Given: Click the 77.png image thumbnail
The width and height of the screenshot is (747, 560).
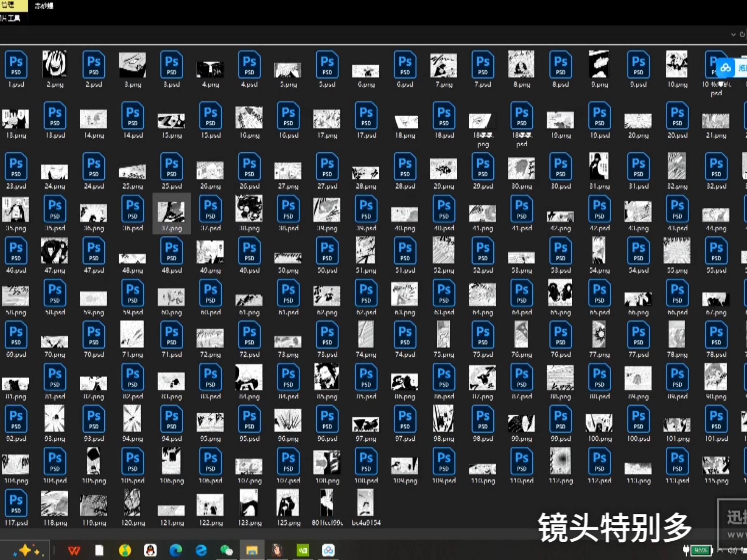Looking at the screenshot, I should [x=599, y=334].
